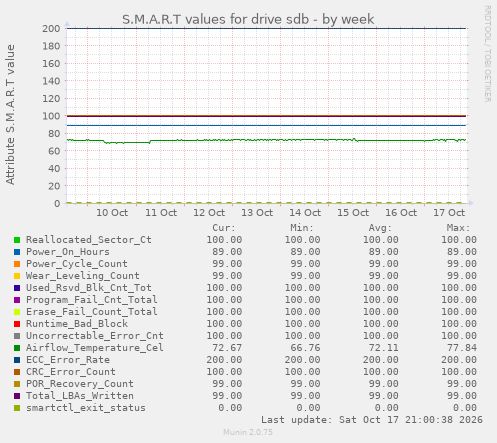The height and width of the screenshot is (443, 497).
Task: Click the 14 Oct date label
Action: tap(305, 213)
